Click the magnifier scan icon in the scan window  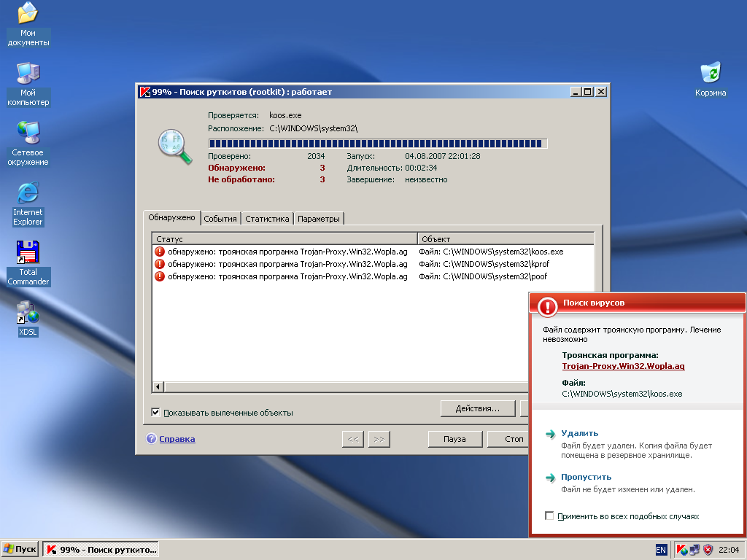175,146
